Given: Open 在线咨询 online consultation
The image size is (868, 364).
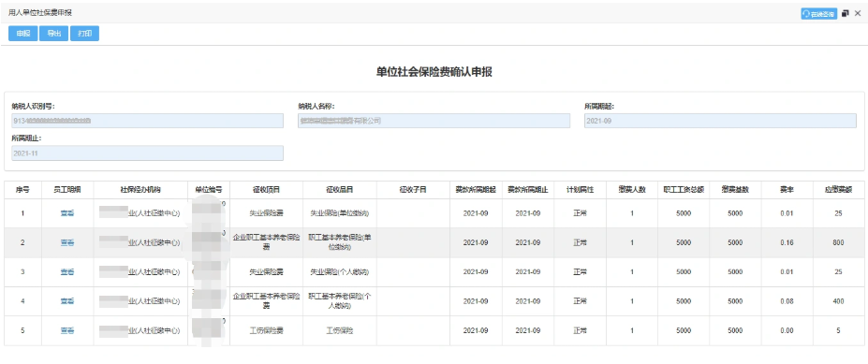Looking at the screenshot, I should [818, 14].
